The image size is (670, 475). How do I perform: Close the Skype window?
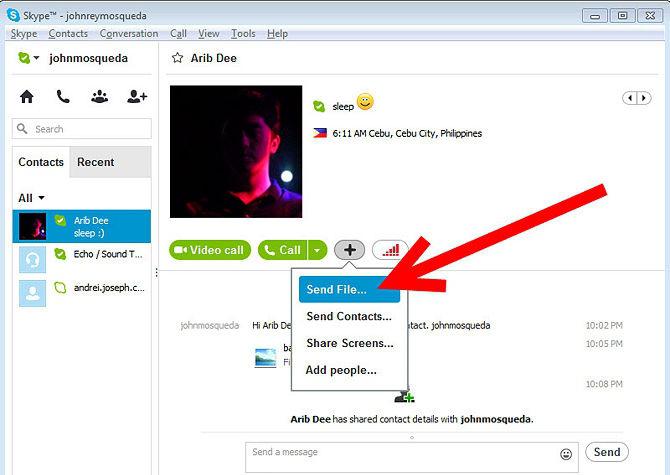(x=650, y=16)
